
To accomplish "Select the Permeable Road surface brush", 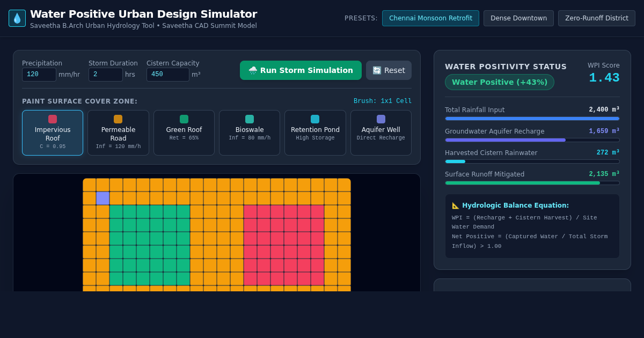I will point(118,133).
